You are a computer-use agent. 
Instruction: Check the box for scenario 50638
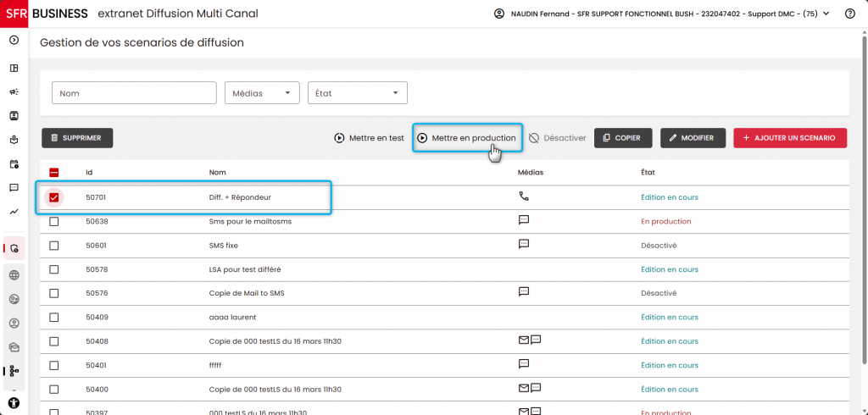coord(53,221)
